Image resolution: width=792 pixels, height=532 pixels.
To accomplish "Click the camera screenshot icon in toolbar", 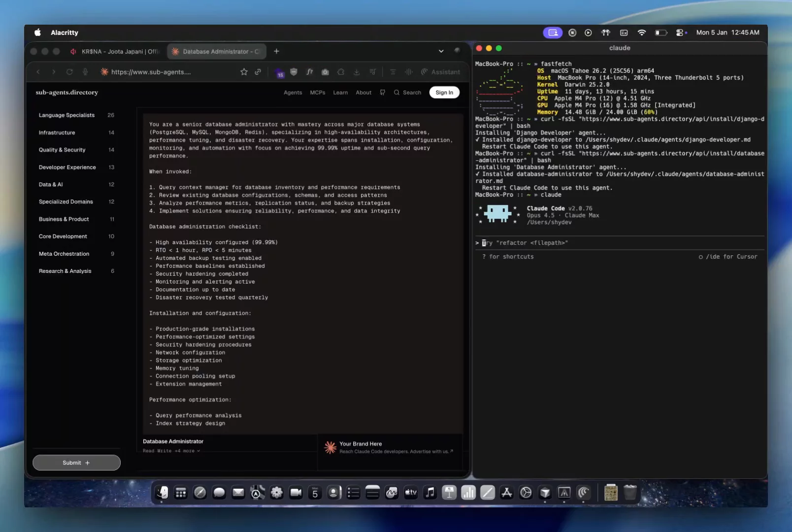I will tap(325, 72).
